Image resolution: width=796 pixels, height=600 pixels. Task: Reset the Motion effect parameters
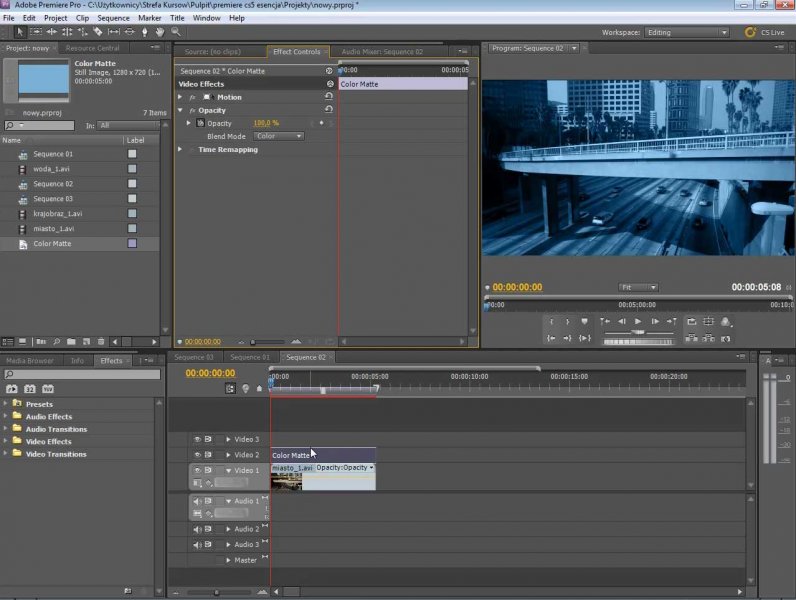(x=329, y=97)
